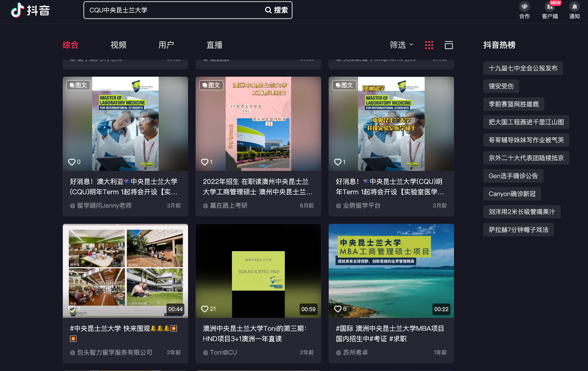Click the 00:44 duration badge
This screenshot has width=588, height=371.
[x=175, y=309]
